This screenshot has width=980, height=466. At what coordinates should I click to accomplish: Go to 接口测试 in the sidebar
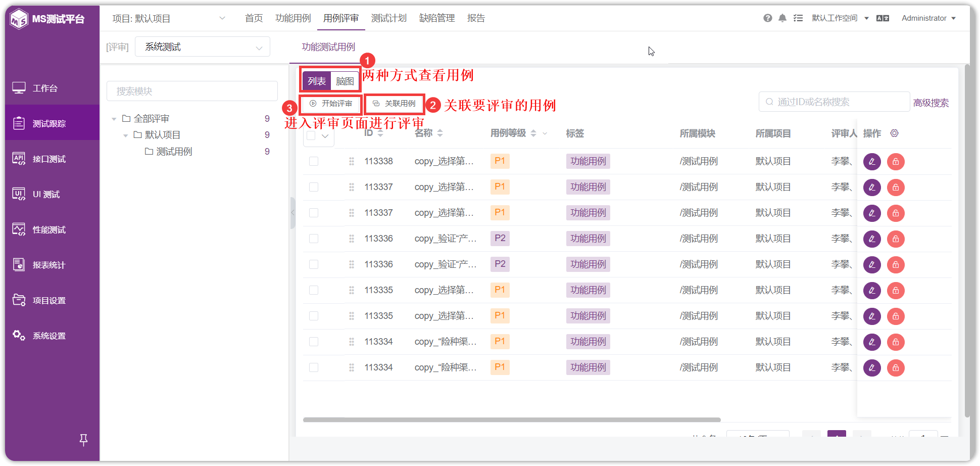coord(52,159)
